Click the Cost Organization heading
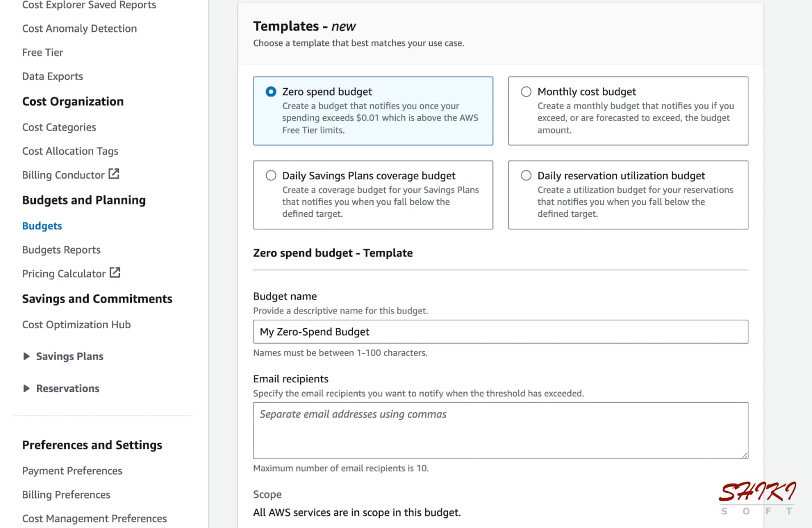The width and height of the screenshot is (812, 528). tap(73, 101)
